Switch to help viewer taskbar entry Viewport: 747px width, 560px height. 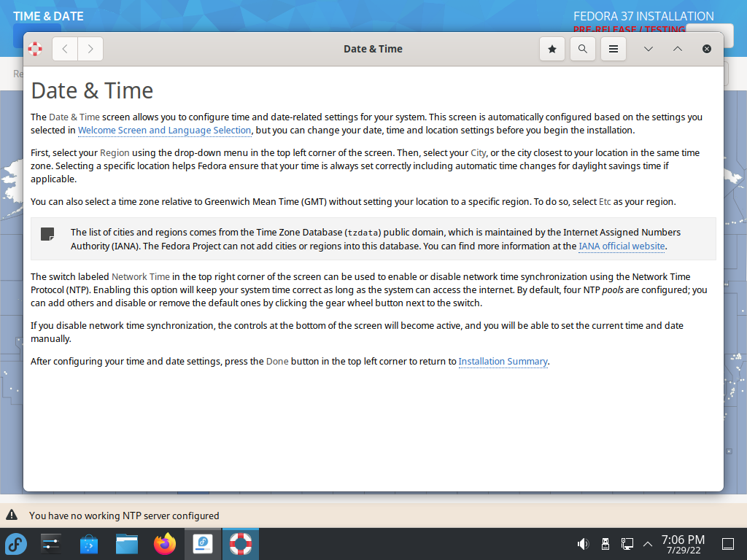(241, 544)
